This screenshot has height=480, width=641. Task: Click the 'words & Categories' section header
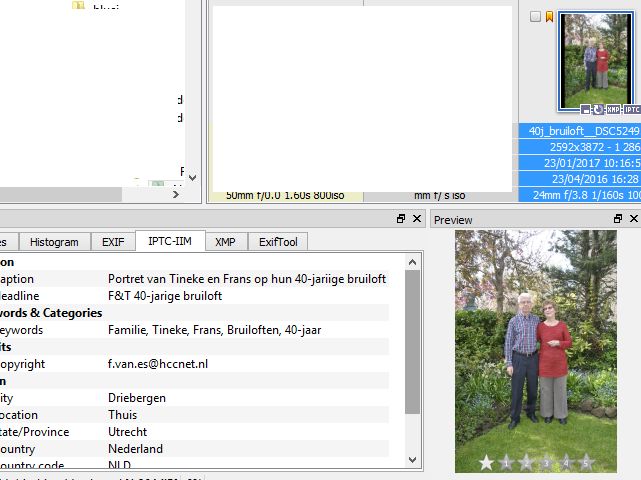pos(51,313)
